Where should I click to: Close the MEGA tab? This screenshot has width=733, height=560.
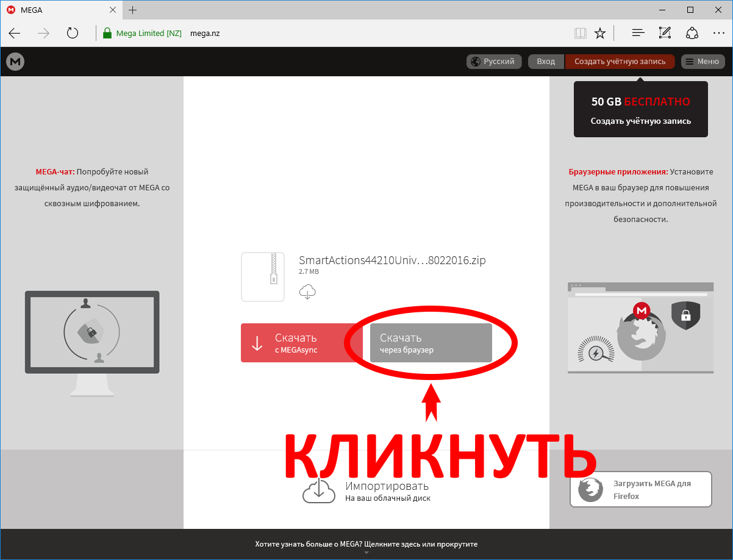(x=113, y=10)
